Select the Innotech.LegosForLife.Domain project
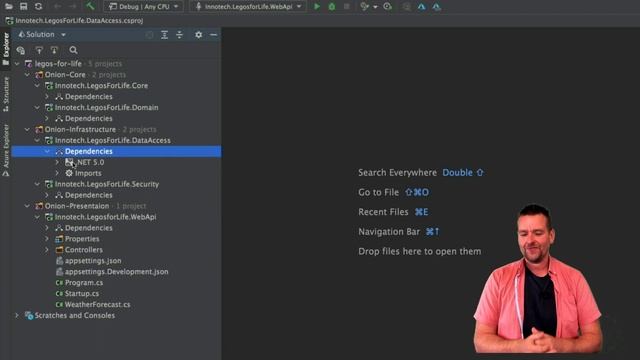640x360 pixels. tap(107, 107)
